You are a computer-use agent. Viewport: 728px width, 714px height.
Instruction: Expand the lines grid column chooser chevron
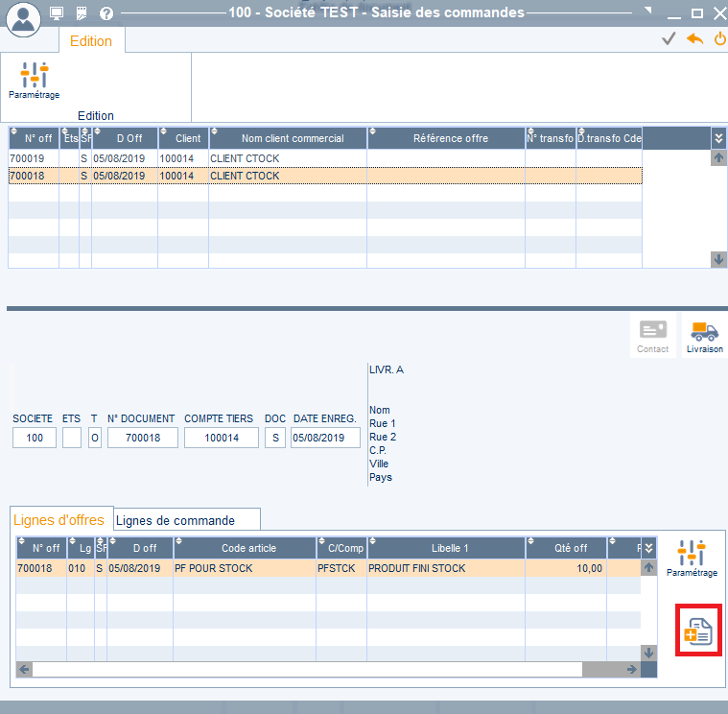click(x=648, y=548)
